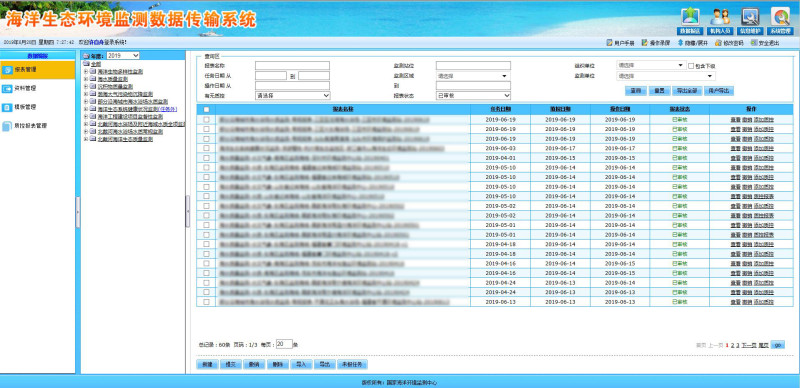
Task: Open the 信息维护 module icon
Action: pyautogui.click(x=750, y=20)
